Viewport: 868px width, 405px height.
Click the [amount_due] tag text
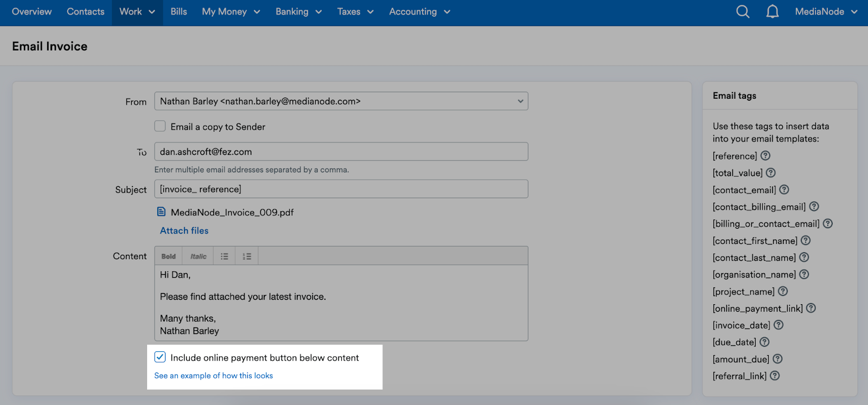coord(741,359)
